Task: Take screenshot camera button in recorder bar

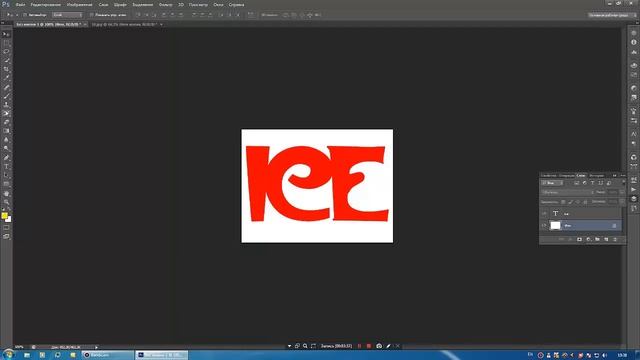Action: click(379, 346)
